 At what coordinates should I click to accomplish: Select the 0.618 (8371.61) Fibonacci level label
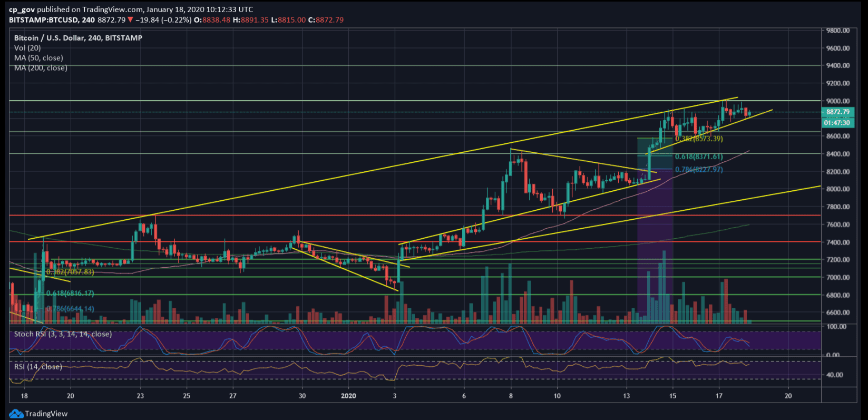(x=699, y=157)
